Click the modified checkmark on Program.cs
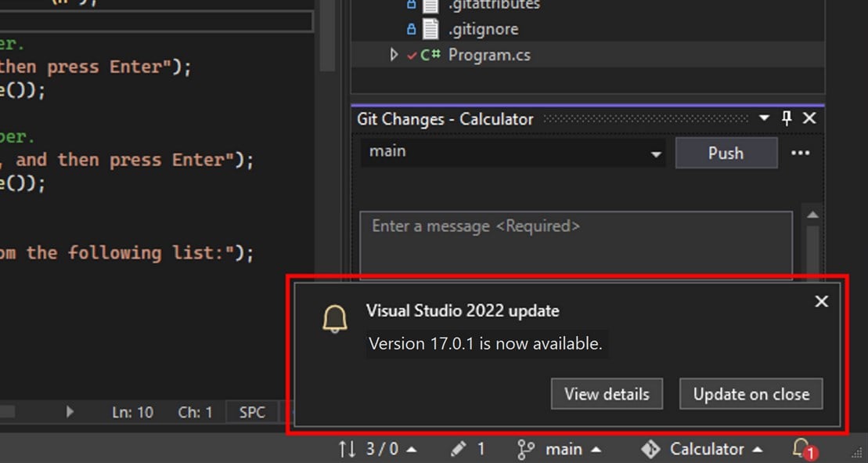This screenshot has height=463, width=868. tap(411, 55)
